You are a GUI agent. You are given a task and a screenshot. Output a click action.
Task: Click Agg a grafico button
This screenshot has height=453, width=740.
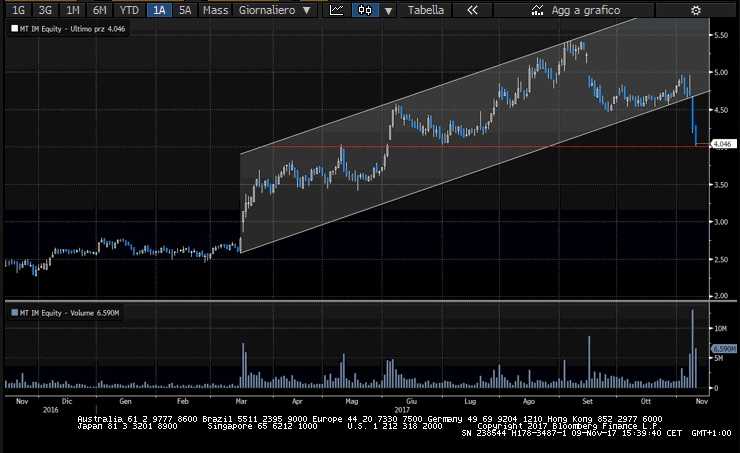pyautogui.click(x=575, y=10)
